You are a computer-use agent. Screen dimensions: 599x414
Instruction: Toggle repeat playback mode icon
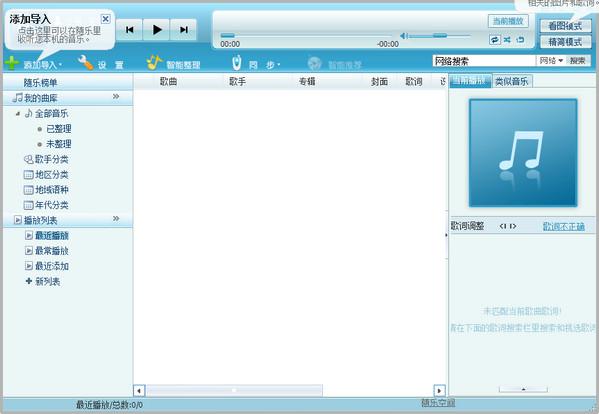coord(495,40)
